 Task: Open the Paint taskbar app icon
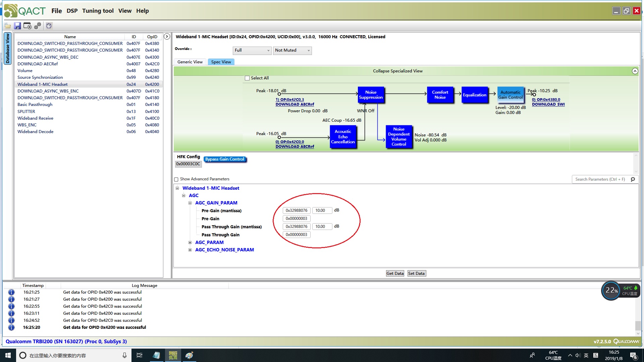[x=189, y=355]
